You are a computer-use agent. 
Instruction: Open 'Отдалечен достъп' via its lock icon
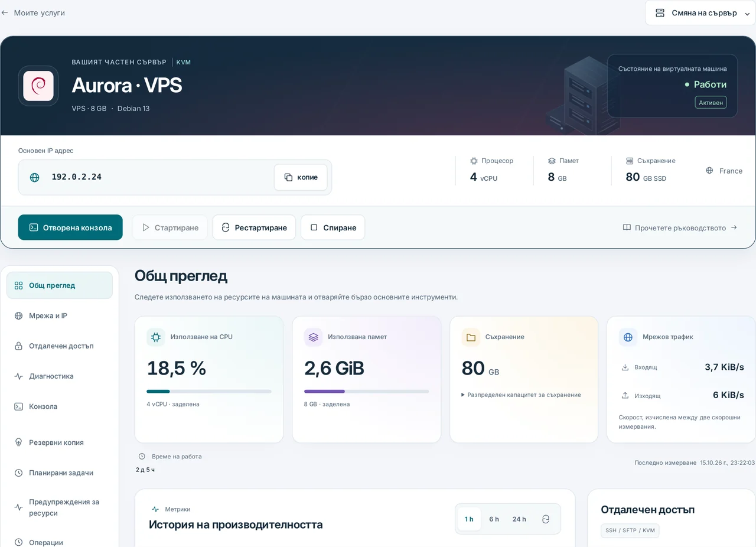pyautogui.click(x=19, y=346)
